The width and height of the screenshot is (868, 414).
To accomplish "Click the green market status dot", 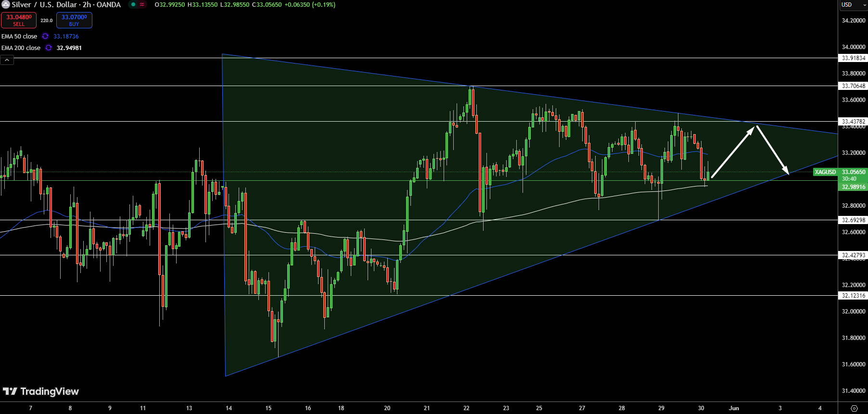I will (x=133, y=5).
